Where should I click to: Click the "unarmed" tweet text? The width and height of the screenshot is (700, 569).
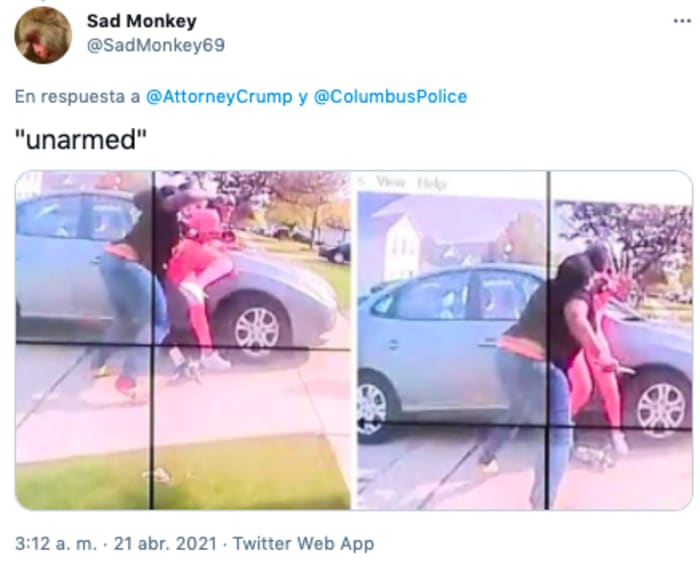[81, 140]
